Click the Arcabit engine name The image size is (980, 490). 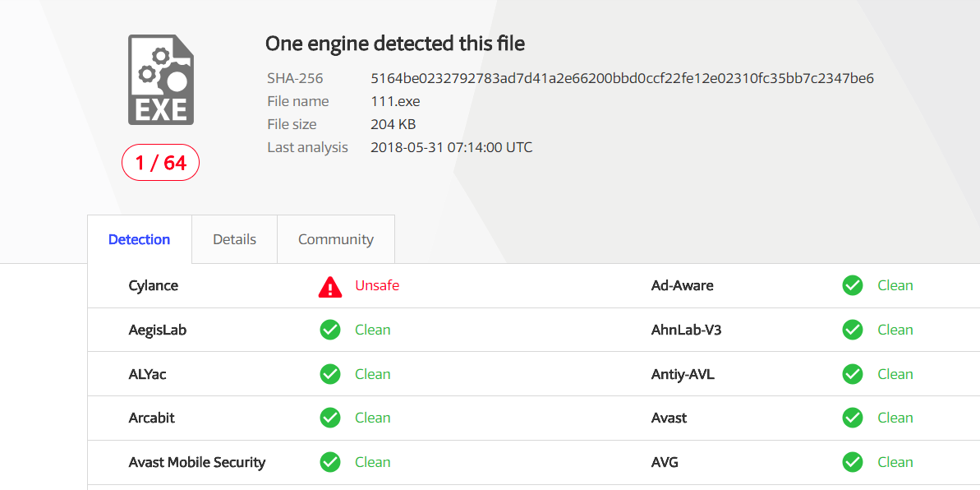(x=151, y=418)
